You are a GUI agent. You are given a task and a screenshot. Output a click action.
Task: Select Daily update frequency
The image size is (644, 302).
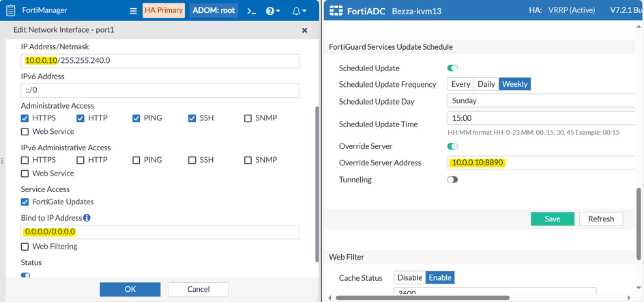coord(486,84)
